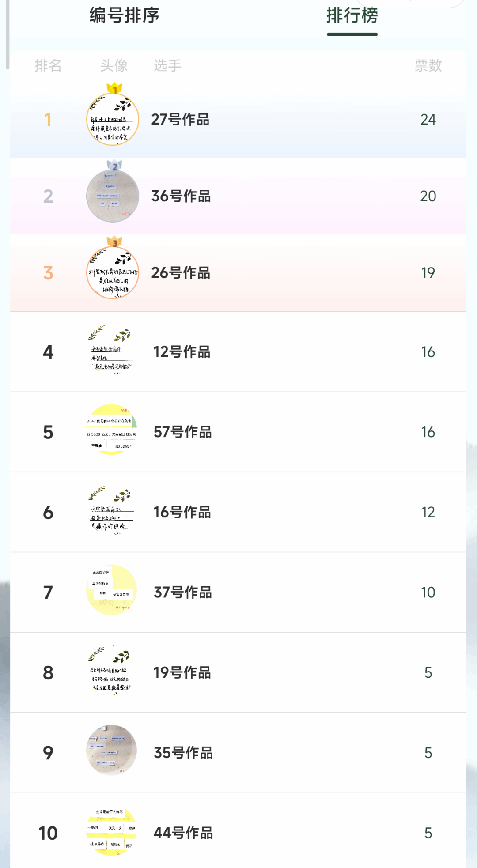Open the 44号作品 entry name

[x=183, y=833]
